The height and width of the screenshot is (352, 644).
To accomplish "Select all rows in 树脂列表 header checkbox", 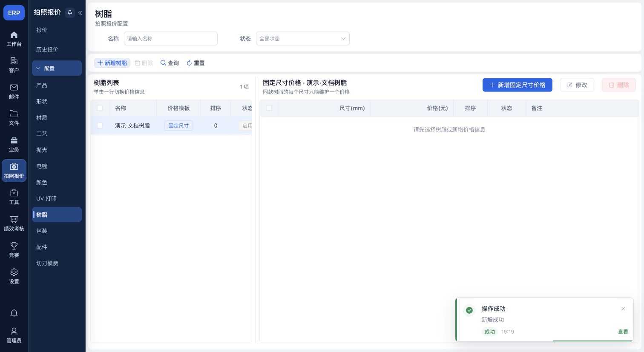I will coord(100,108).
